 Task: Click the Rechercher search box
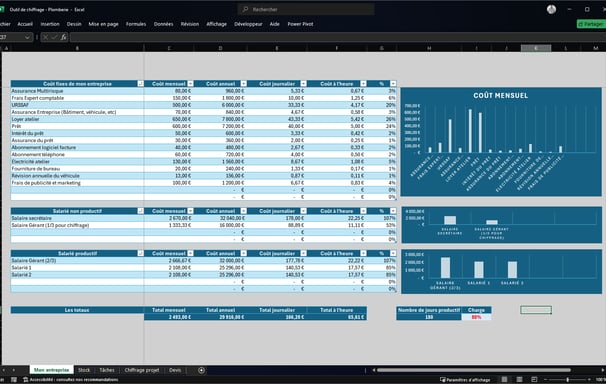(x=306, y=9)
